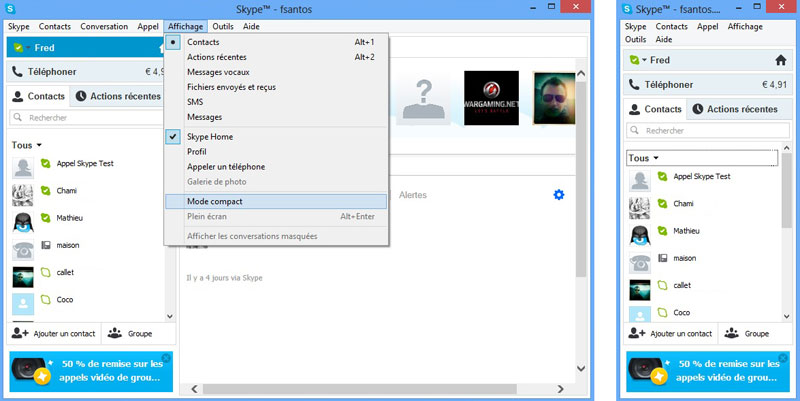Click the down arrow of compact contact list scrollbar

point(787,316)
